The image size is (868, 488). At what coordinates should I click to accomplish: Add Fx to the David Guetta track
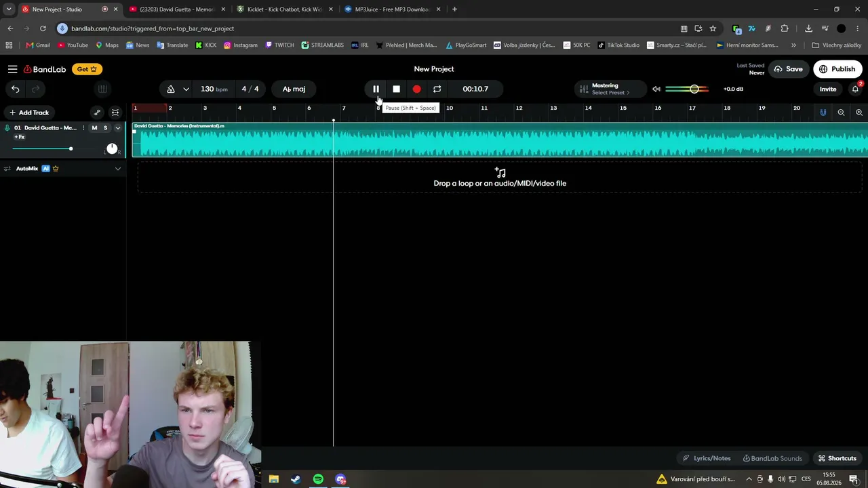point(20,137)
